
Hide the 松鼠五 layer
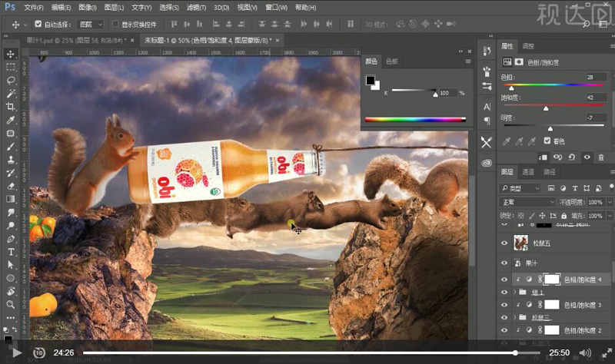(x=504, y=243)
